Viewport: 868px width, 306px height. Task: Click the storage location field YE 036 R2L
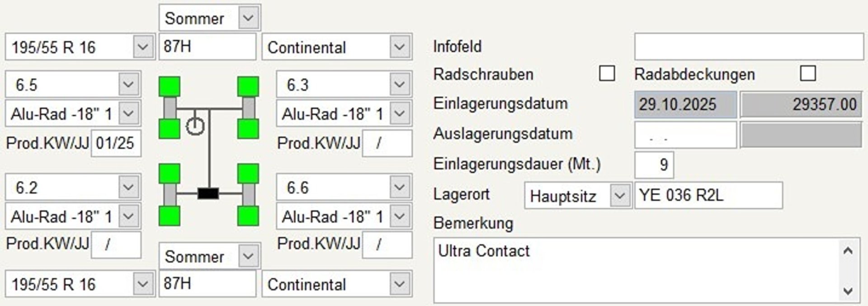coord(708,195)
